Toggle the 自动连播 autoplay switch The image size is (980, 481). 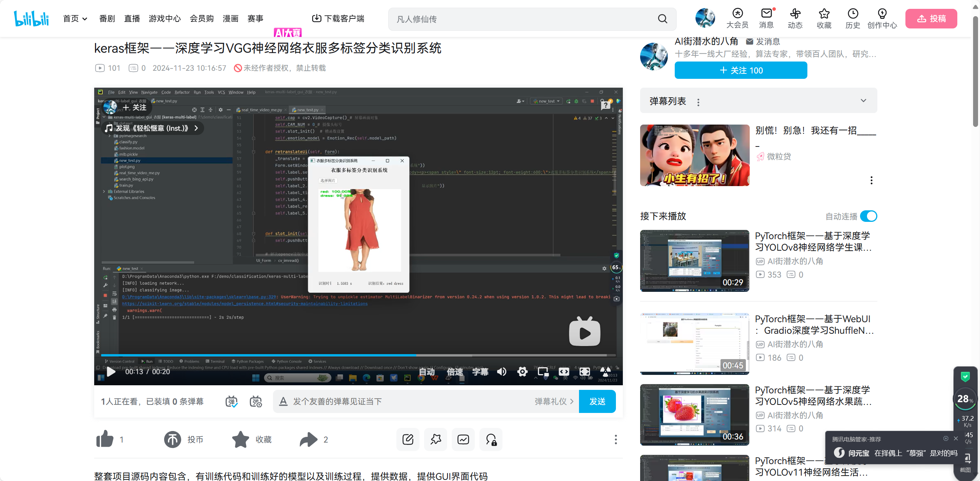coord(869,216)
